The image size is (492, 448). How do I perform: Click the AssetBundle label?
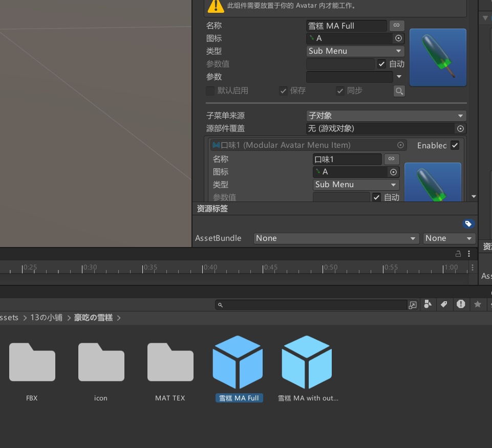(218, 238)
